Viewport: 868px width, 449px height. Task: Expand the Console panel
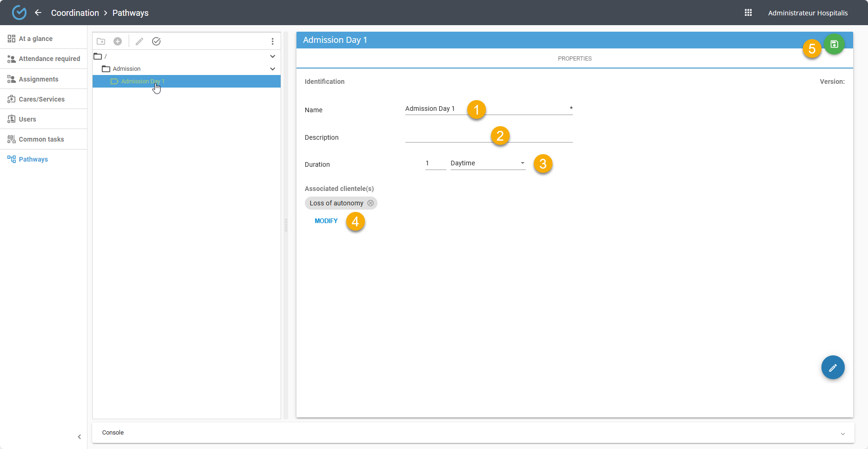[x=842, y=433]
